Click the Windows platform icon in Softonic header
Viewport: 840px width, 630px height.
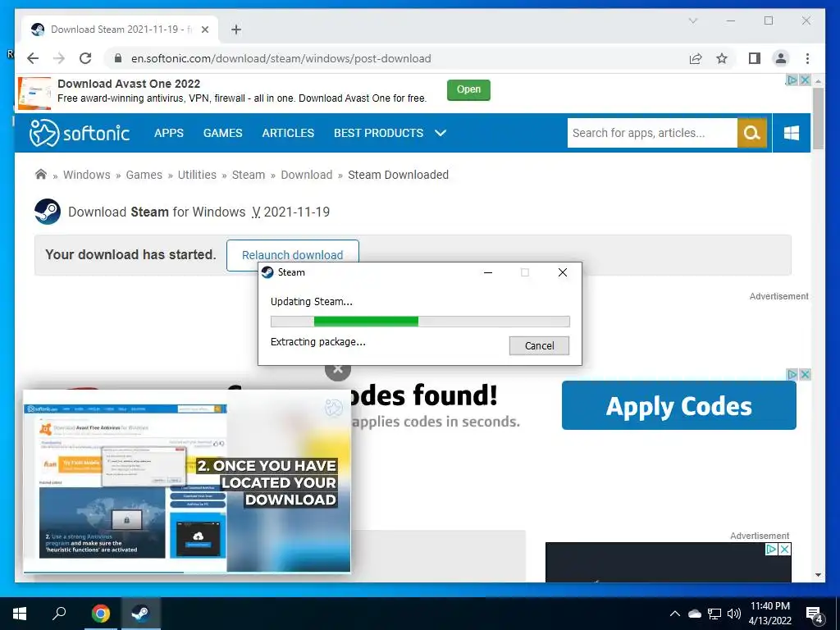tap(792, 133)
